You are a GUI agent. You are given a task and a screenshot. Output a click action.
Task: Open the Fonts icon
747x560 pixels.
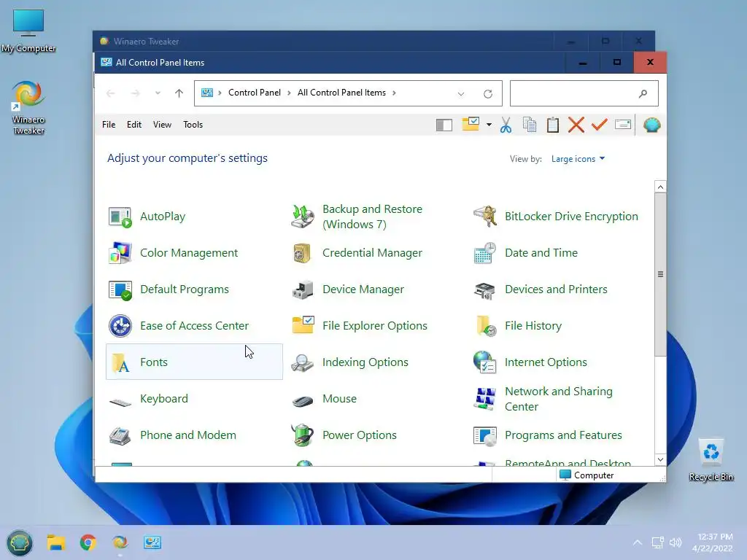click(120, 362)
